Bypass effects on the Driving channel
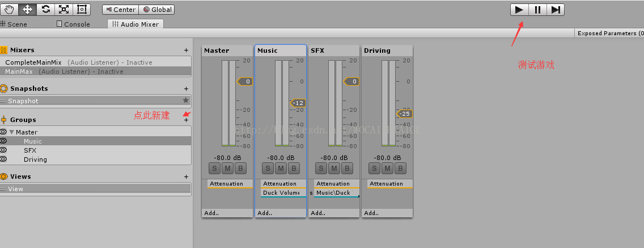This screenshot has height=248, width=644. pos(400,168)
